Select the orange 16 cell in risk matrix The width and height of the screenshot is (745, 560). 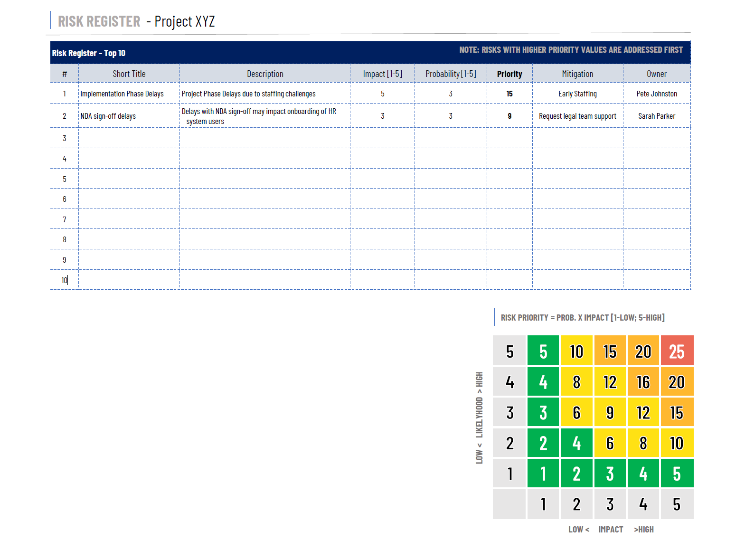click(643, 382)
